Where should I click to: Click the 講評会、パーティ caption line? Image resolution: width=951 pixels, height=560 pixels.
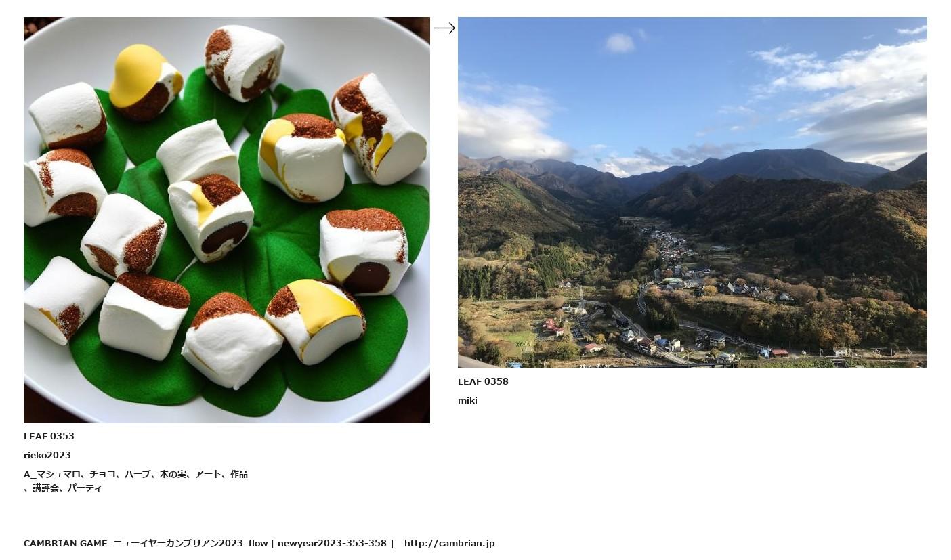(x=63, y=488)
